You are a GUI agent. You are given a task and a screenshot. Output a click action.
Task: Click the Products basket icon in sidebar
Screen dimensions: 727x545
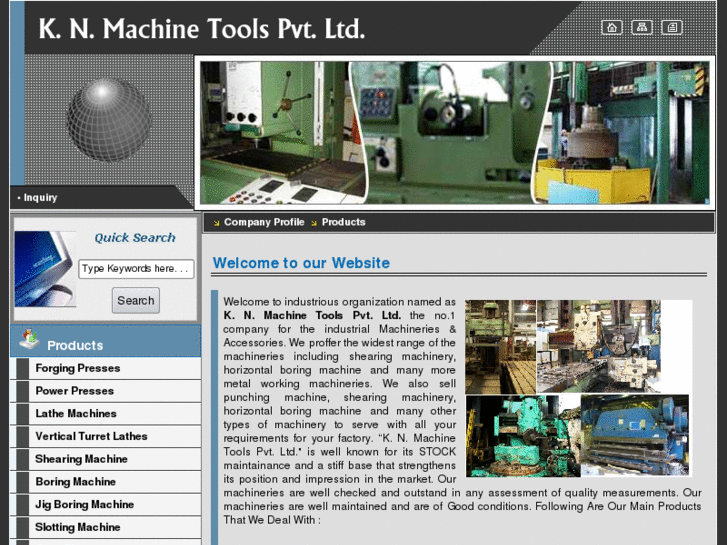click(29, 340)
